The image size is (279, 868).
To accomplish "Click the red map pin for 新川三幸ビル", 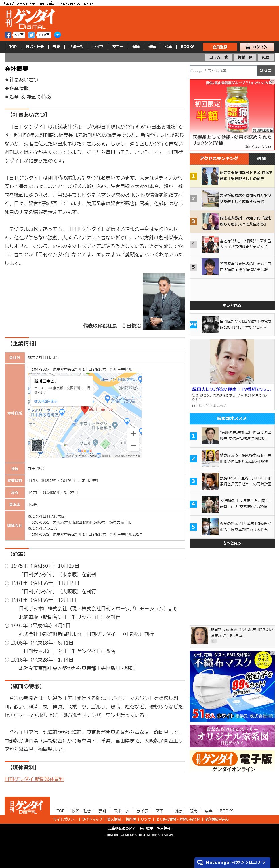I will coord(85,409).
